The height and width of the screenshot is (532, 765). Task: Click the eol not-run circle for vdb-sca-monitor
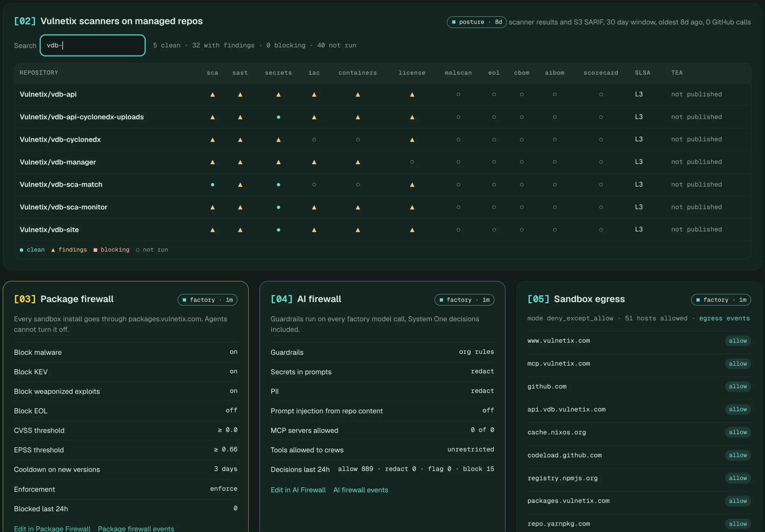494,207
